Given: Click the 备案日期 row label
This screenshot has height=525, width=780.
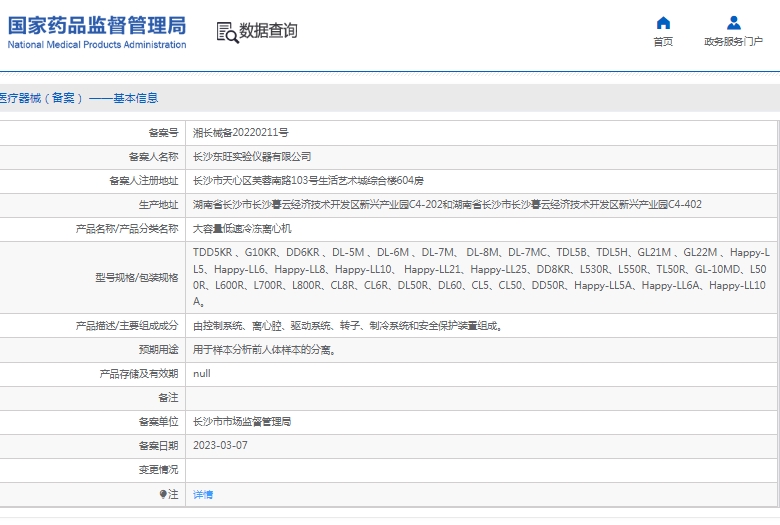Looking at the screenshot, I should 159,446.
